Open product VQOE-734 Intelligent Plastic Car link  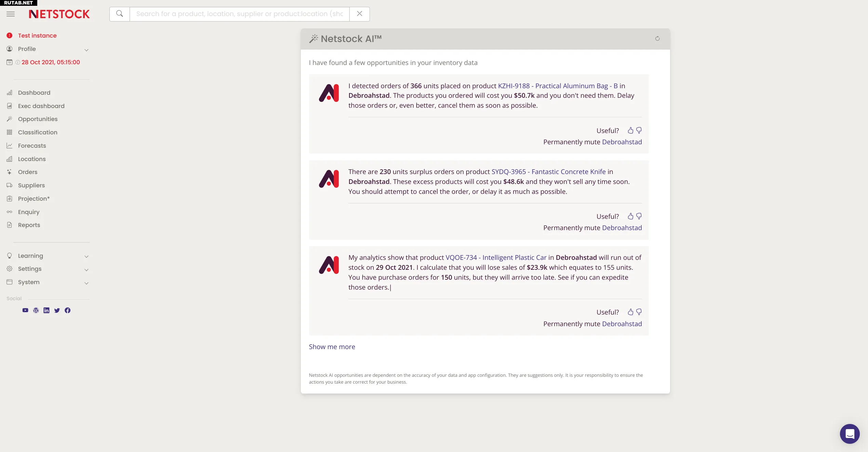pos(496,257)
